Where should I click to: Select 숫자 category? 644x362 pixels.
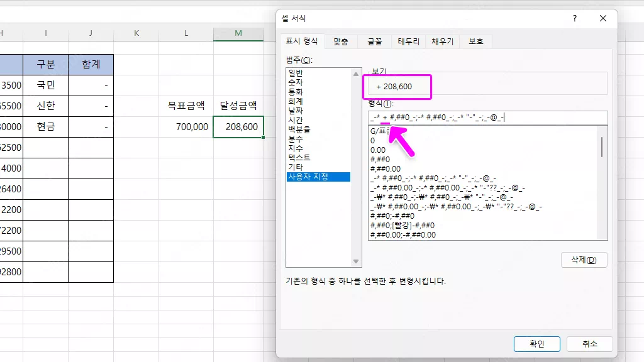coord(318,82)
